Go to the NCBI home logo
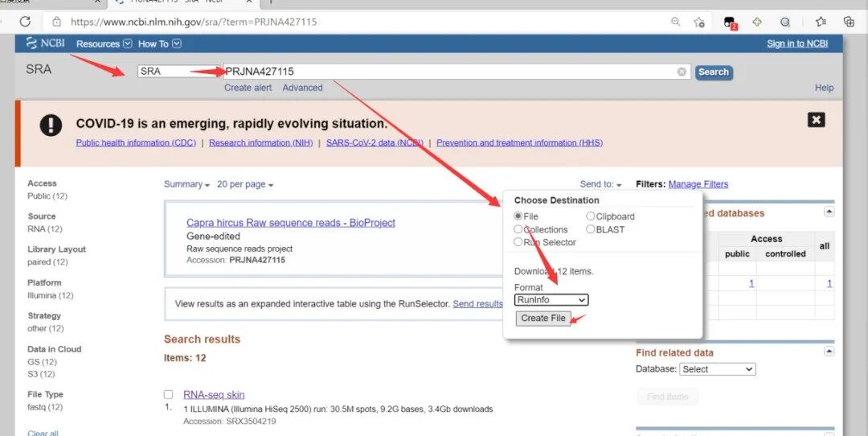The image size is (868, 436). (45, 43)
